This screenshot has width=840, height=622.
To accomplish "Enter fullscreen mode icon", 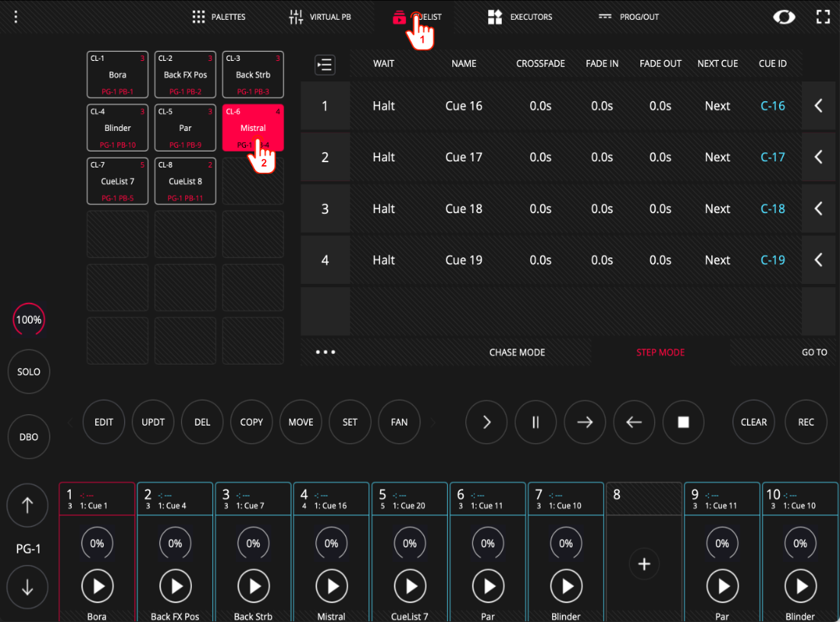I will pyautogui.click(x=822, y=18).
